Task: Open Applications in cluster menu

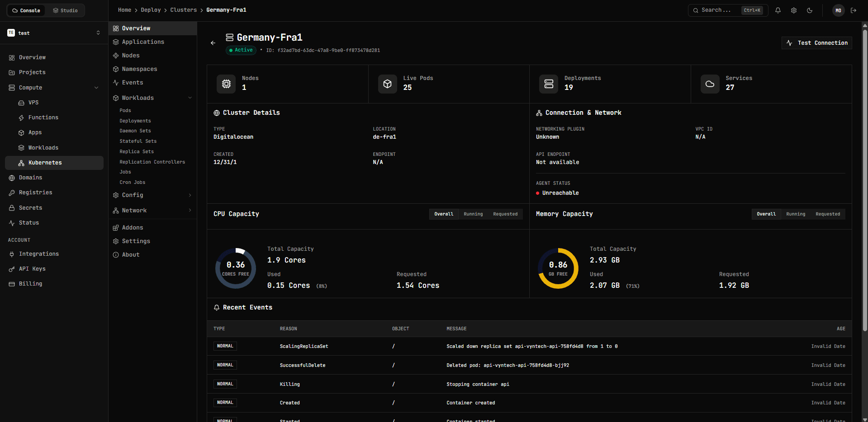Action: [152, 42]
